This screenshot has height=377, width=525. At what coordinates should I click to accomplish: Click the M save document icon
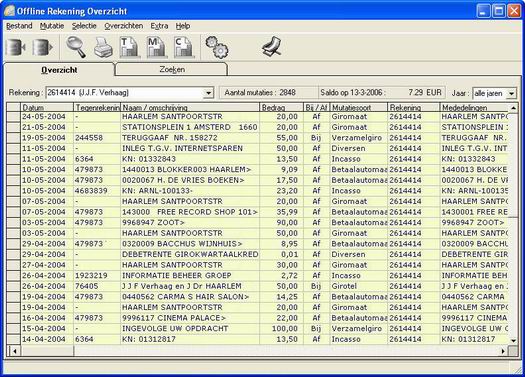click(x=157, y=47)
